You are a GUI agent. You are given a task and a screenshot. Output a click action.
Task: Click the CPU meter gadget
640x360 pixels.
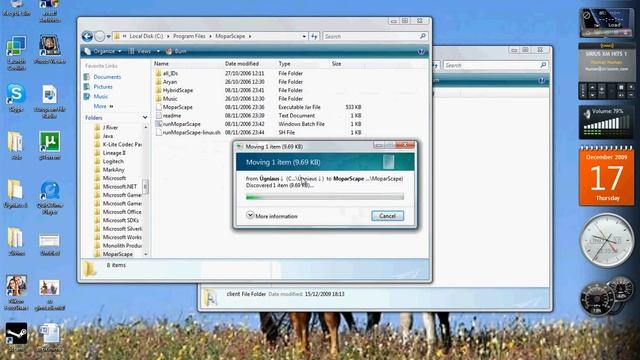pos(607,296)
